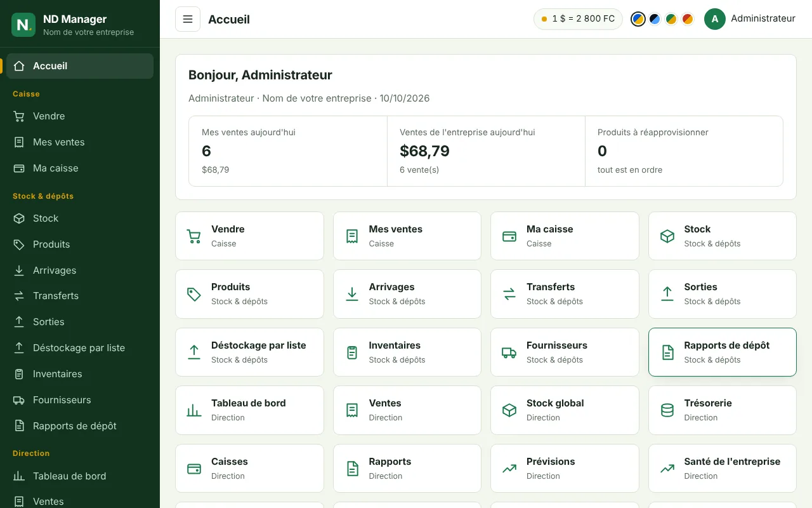Click the clipboard icon on the Inventaires card
Screen dimensions: 812x508
352,352
